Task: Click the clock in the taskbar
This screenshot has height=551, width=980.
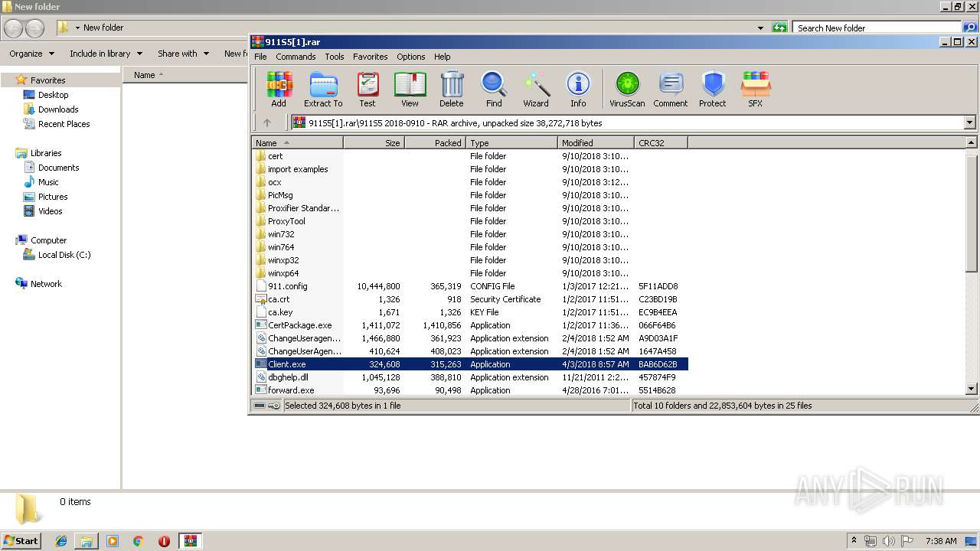Action: pyautogui.click(x=941, y=541)
